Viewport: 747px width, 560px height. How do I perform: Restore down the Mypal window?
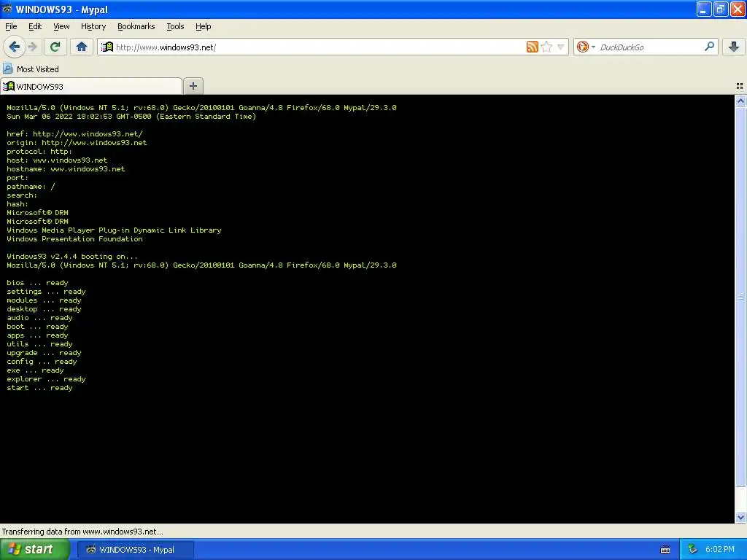click(720, 9)
